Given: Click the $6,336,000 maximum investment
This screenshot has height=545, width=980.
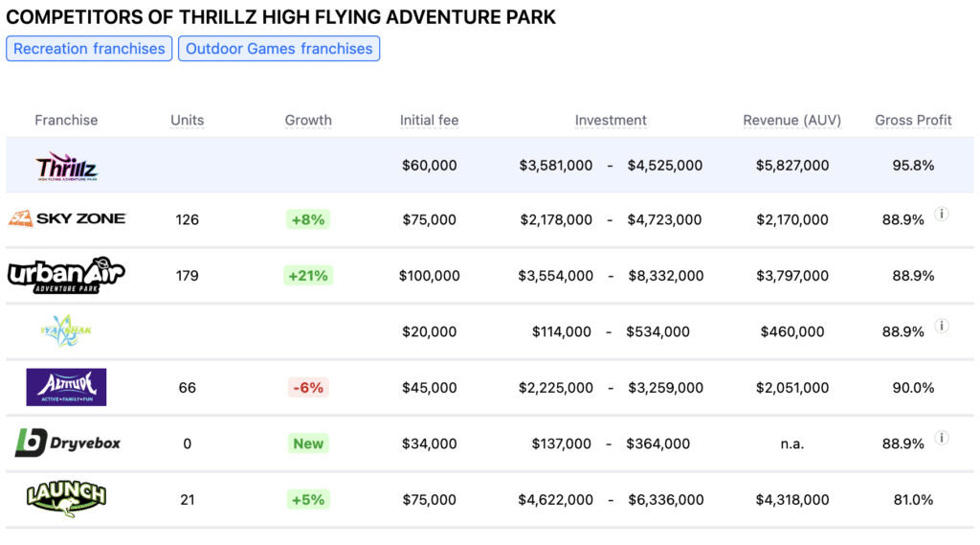Looking at the screenshot, I should tap(666, 499).
